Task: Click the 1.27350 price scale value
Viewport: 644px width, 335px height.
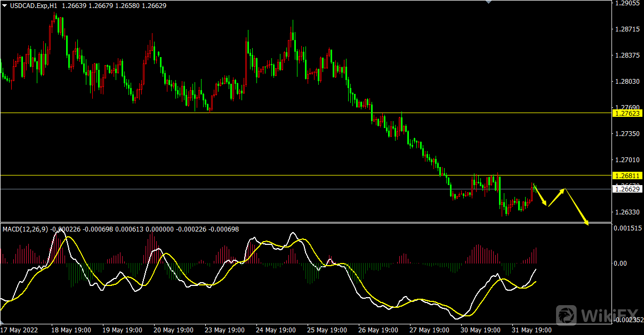Action: pos(627,133)
